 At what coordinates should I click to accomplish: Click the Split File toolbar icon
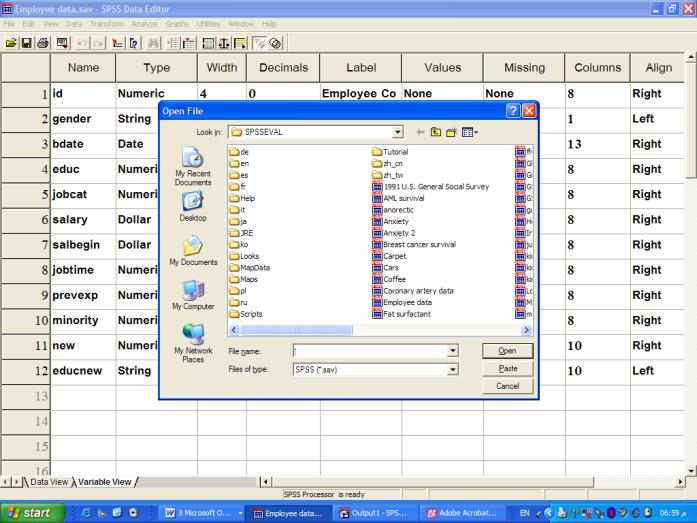click(208, 43)
